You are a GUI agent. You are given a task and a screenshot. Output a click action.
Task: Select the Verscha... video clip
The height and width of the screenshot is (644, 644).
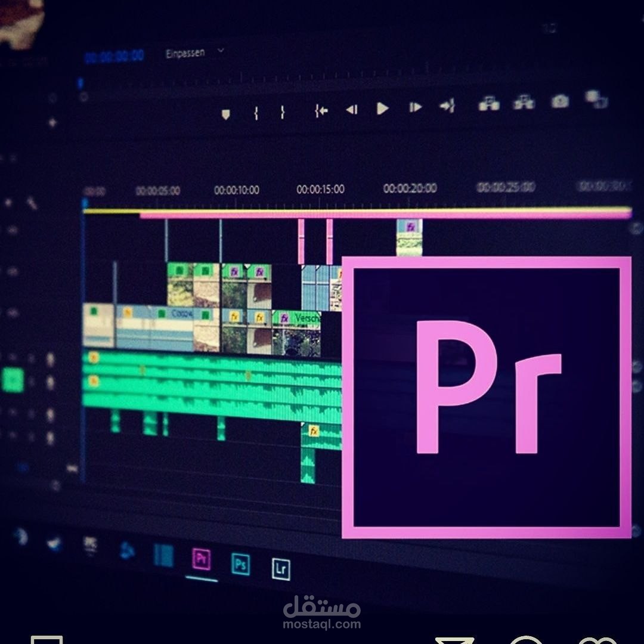[x=296, y=333]
